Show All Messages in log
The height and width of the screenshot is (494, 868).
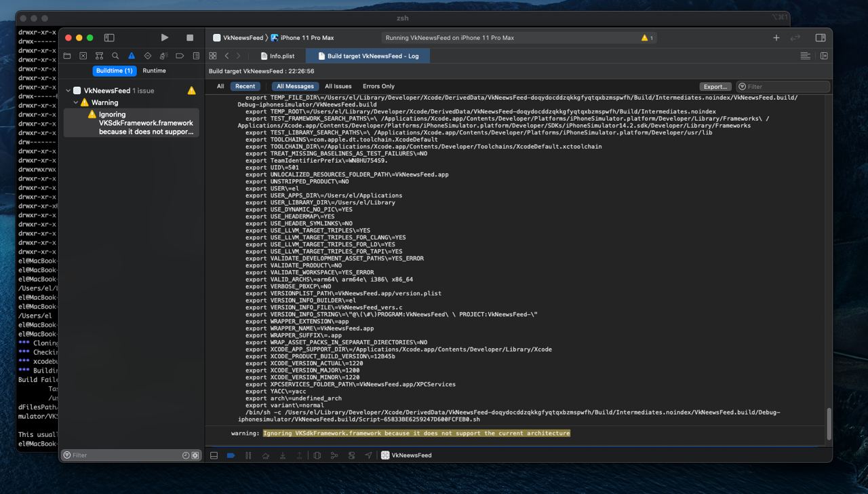[295, 86]
